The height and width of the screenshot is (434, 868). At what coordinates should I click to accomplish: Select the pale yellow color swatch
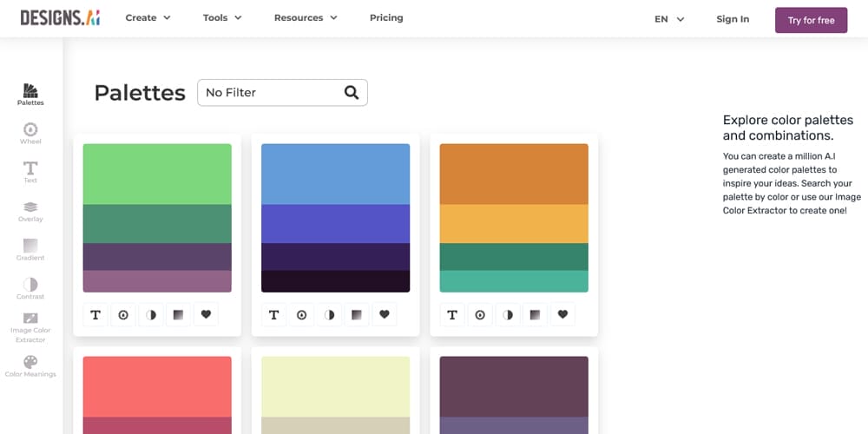pyautogui.click(x=335, y=386)
